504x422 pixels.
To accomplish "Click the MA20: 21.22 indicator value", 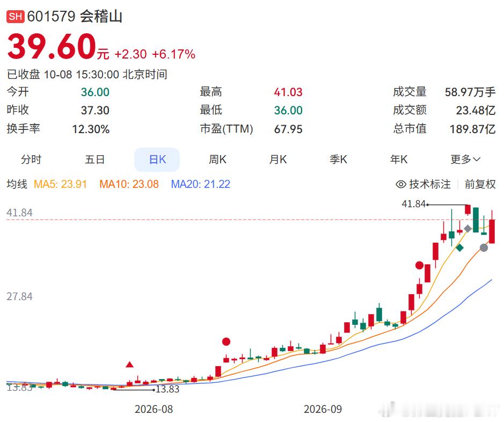I will coord(201,185).
